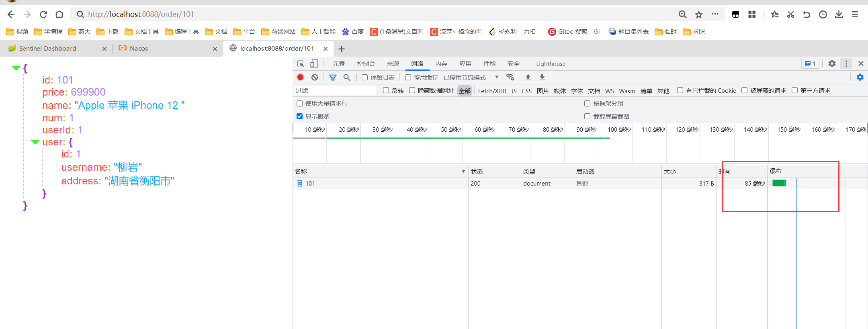Open 前端网站 bookmark folder
Viewport: 868px width, 329px height.
278,32
